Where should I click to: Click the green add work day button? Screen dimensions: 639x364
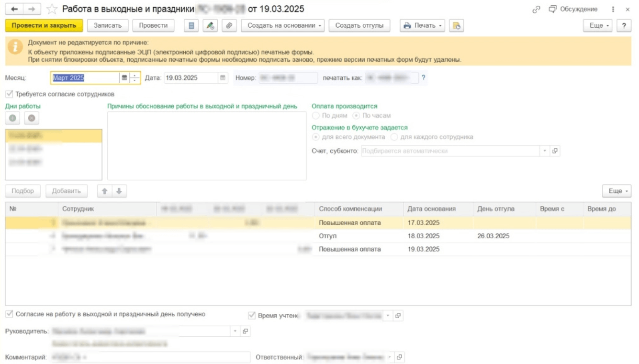[x=12, y=118]
